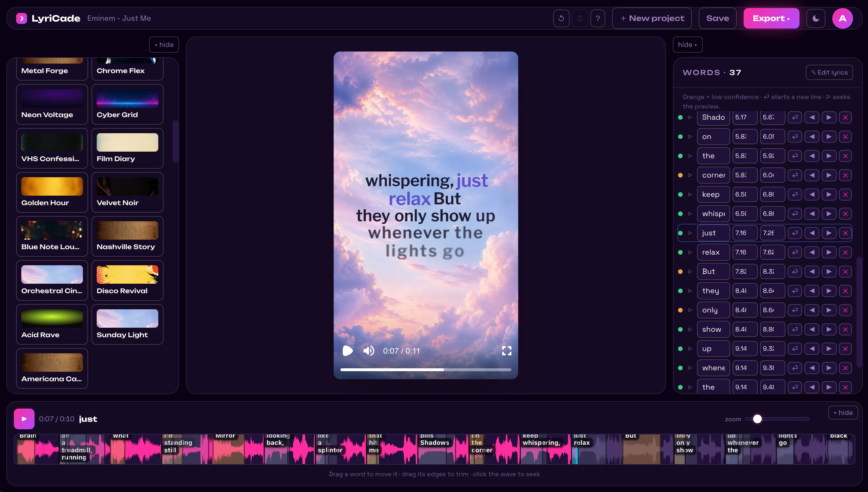
Task: Click the Edit lyrics button
Action: pos(829,72)
